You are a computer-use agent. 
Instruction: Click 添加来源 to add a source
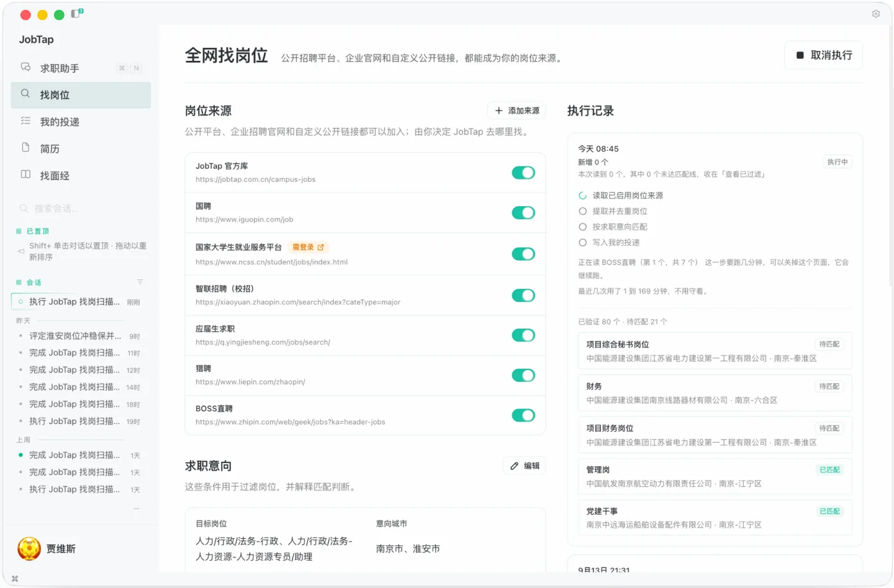(517, 111)
